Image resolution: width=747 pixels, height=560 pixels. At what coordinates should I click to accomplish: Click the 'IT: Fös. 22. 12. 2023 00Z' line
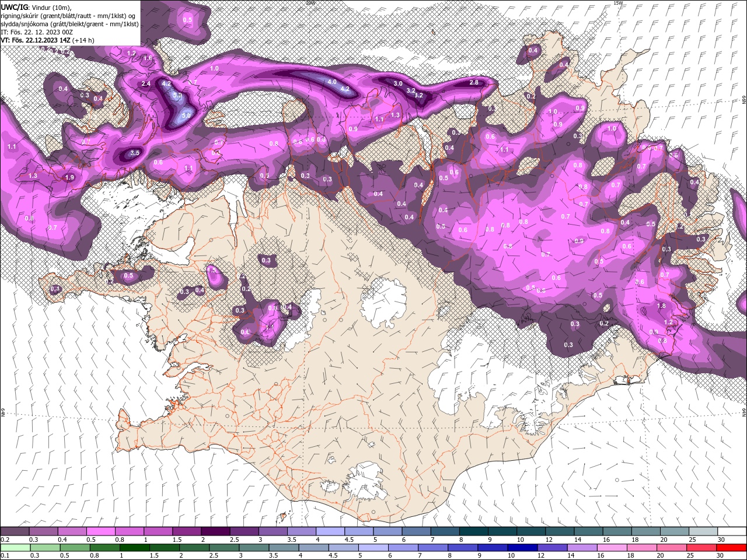pyautogui.click(x=37, y=32)
